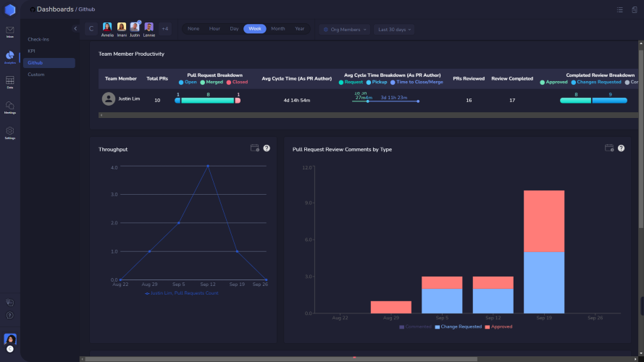Select the Week grouping option
The height and width of the screenshot is (362, 644).
(x=255, y=29)
